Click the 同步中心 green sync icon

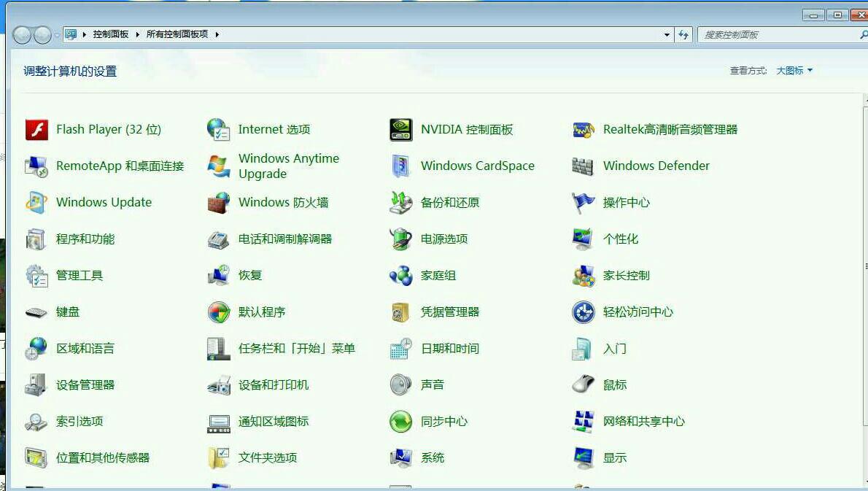pos(401,422)
